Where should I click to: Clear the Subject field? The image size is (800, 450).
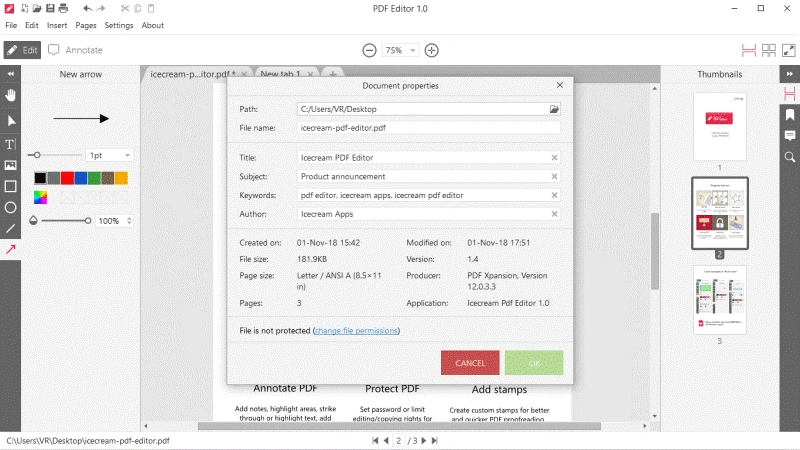pyautogui.click(x=554, y=177)
